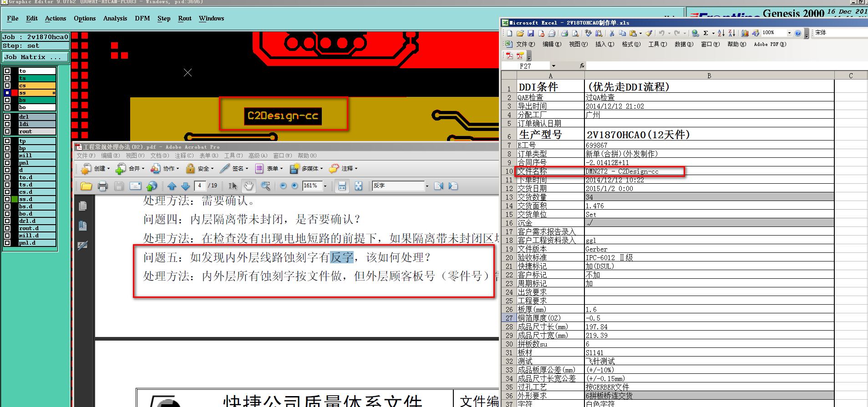Open Excel 格式(O) menu

pyautogui.click(x=631, y=44)
